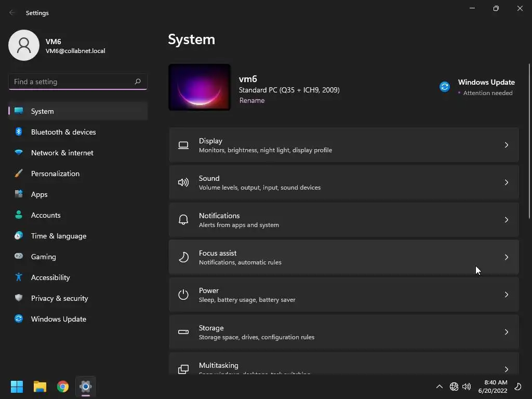Open File Explorer from the taskbar

point(39,387)
